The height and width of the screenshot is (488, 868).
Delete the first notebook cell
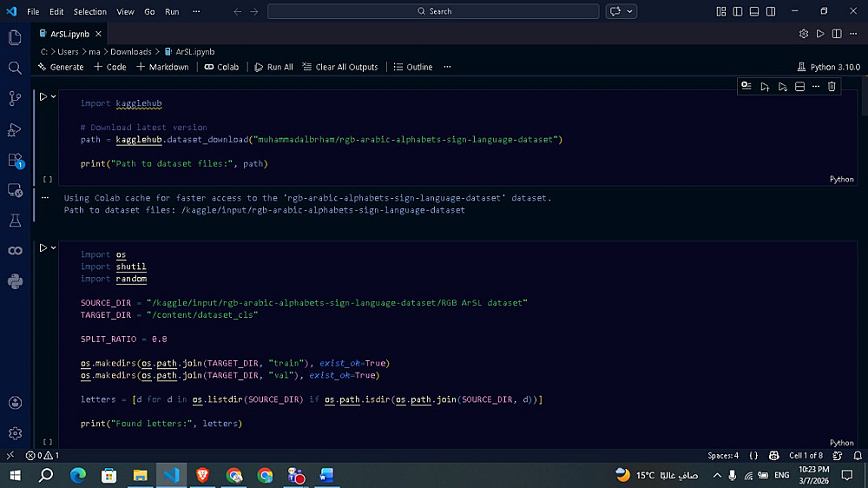pos(832,86)
